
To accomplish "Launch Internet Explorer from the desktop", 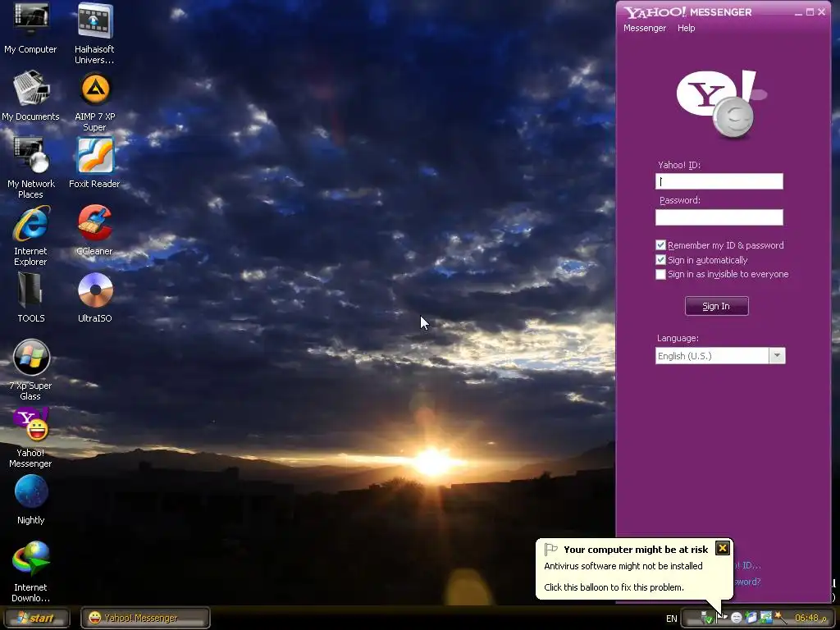I will point(30,235).
